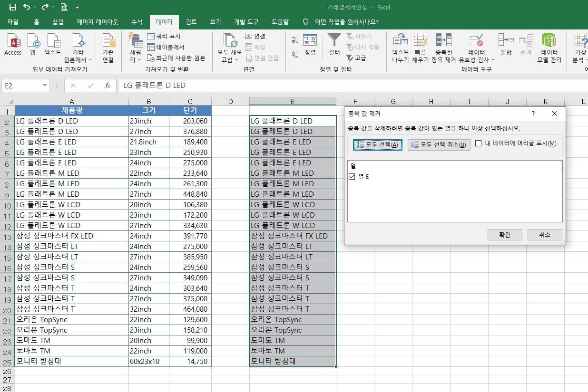The width and height of the screenshot is (588, 392).
Task: Click 고급 filter option
Action: pos(357,58)
